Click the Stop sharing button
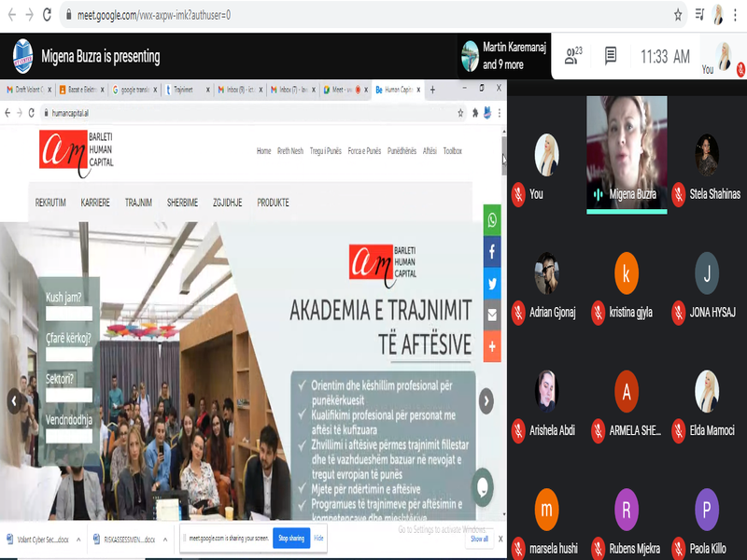Image resolution: width=747 pixels, height=560 pixels. point(290,539)
